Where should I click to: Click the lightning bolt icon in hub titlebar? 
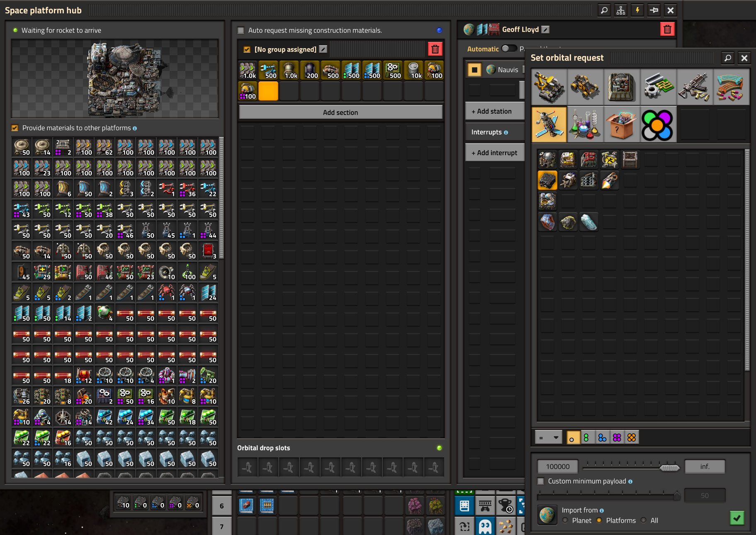[x=637, y=10]
